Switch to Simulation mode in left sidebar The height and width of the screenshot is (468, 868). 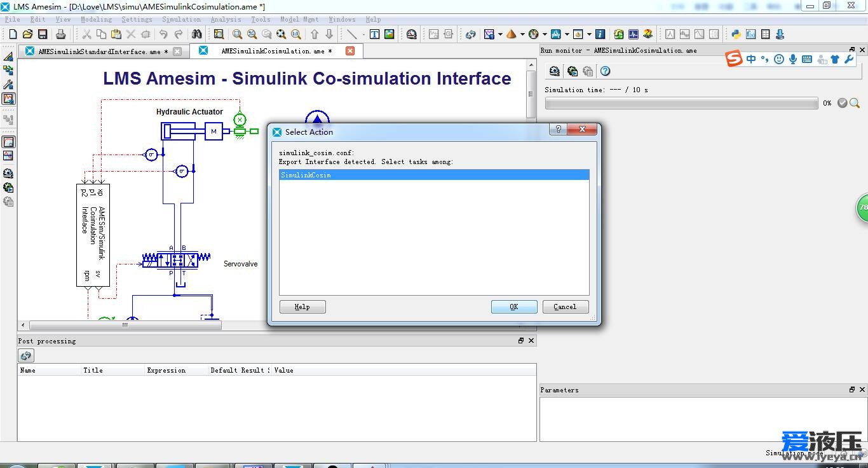[8, 99]
